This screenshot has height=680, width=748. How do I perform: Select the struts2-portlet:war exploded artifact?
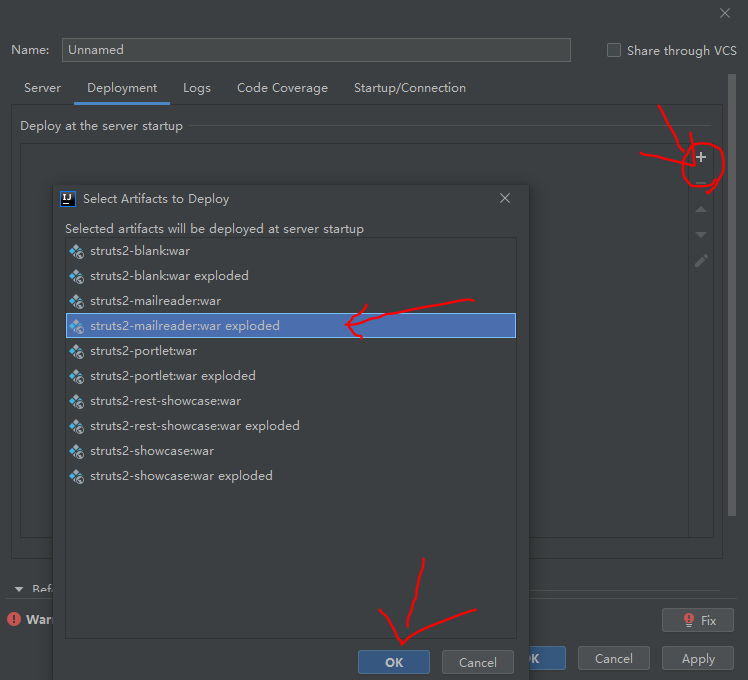tap(291, 376)
